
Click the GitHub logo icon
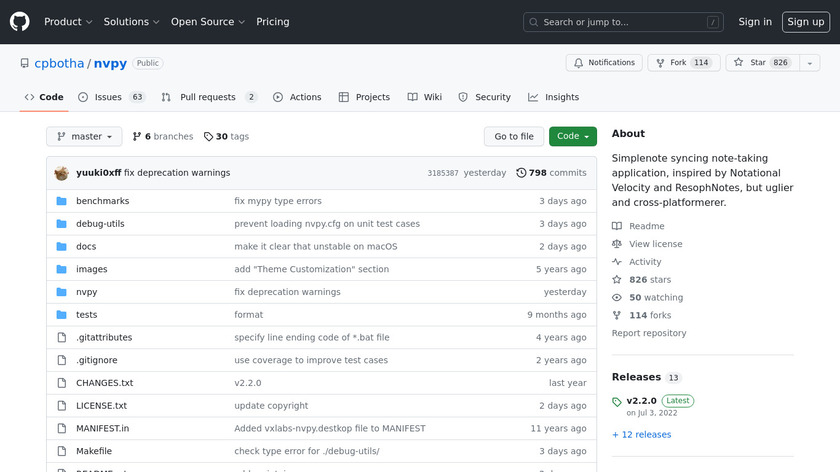pyautogui.click(x=20, y=21)
